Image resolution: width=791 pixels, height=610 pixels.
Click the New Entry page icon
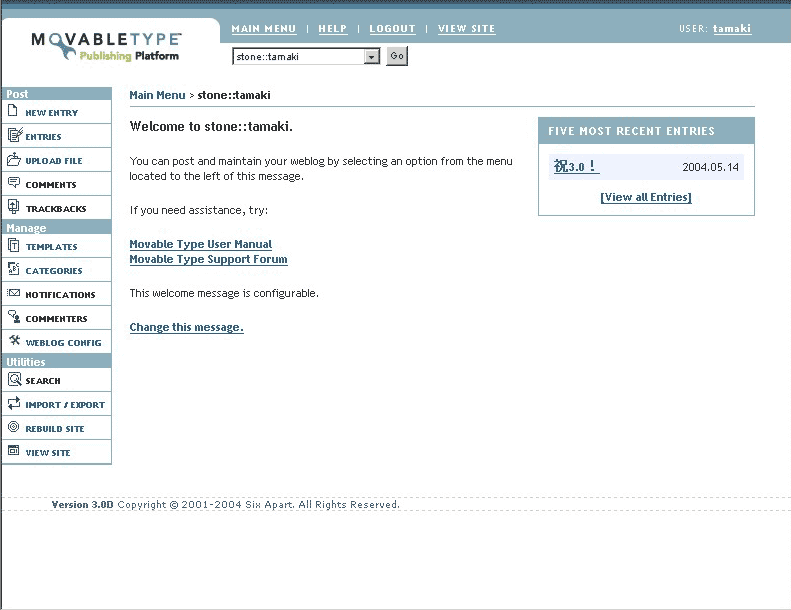(13, 112)
